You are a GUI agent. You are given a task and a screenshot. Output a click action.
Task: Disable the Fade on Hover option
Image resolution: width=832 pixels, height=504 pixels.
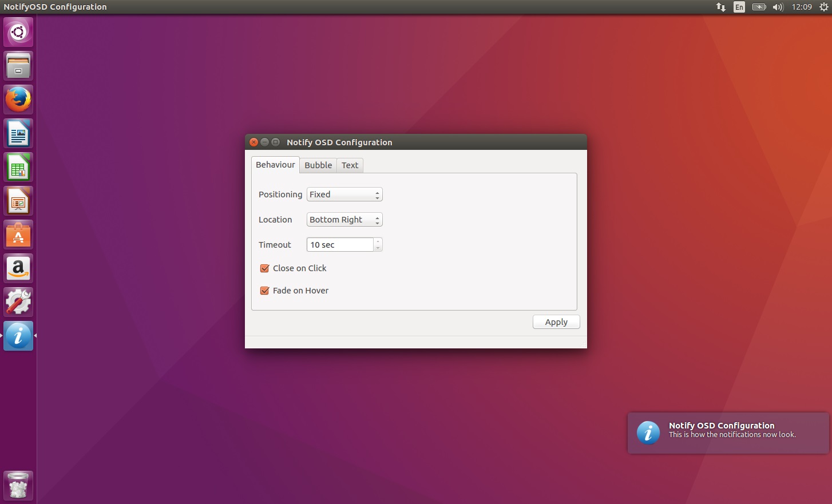265,291
